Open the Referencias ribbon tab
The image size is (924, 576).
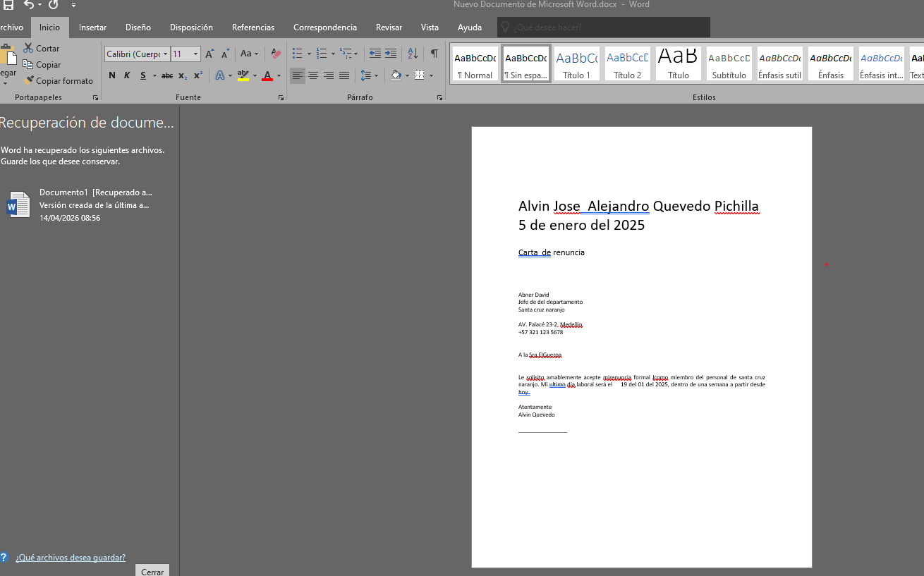coord(253,27)
